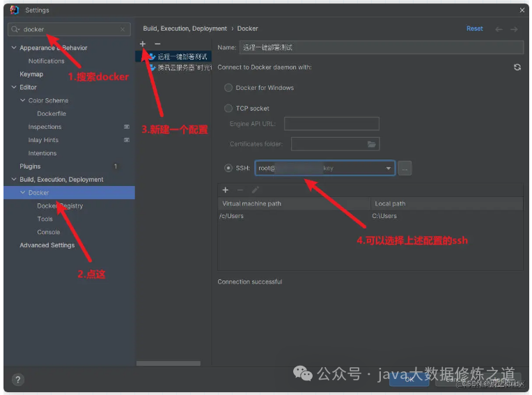532x395 pixels.
Task: Select the TCP socket option
Action: 228,108
